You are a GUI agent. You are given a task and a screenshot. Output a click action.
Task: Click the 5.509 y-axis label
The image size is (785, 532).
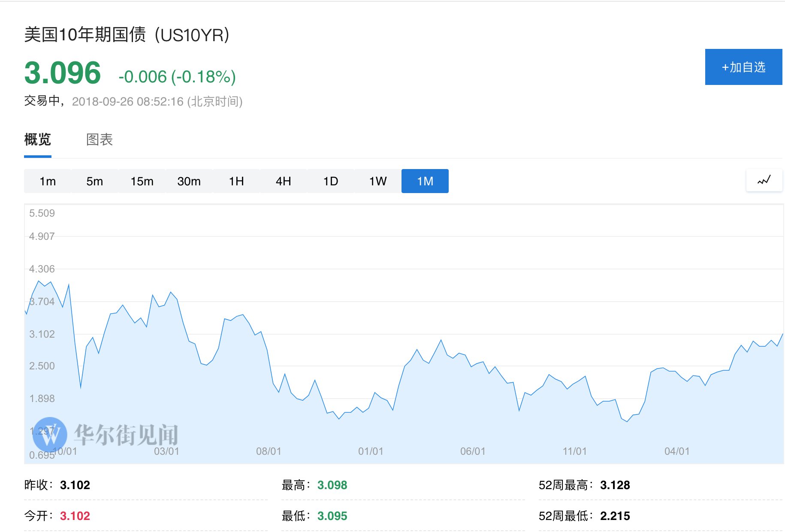click(x=42, y=213)
